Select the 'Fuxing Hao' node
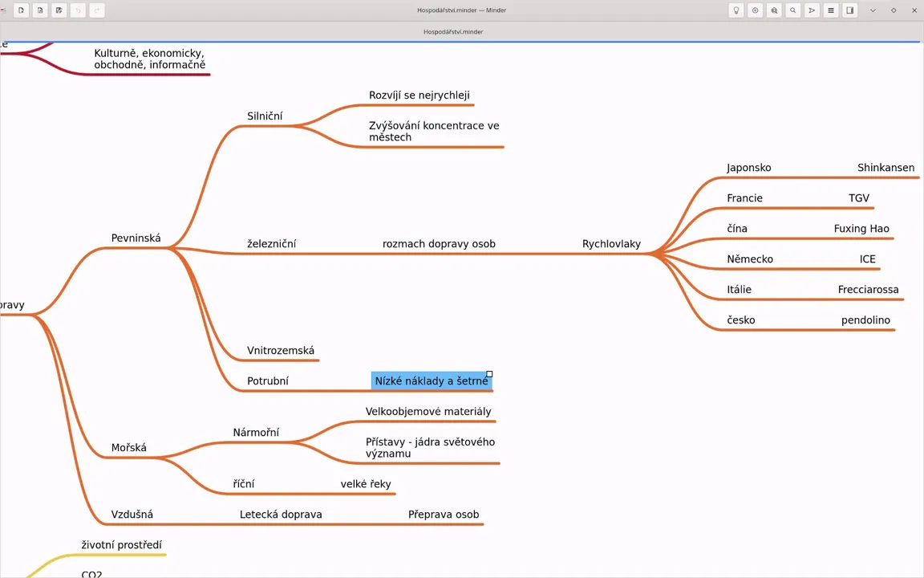Screen dimensions: 924x578 click(861, 229)
